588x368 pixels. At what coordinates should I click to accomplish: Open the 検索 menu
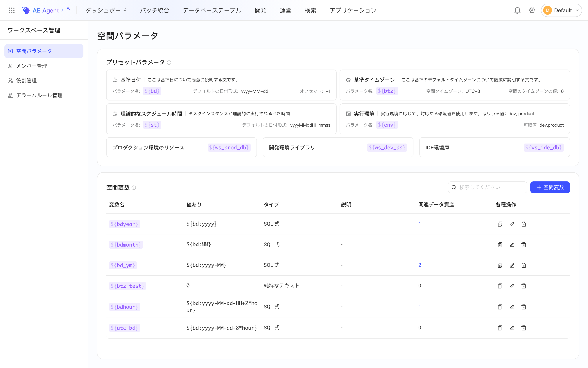tap(311, 10)
